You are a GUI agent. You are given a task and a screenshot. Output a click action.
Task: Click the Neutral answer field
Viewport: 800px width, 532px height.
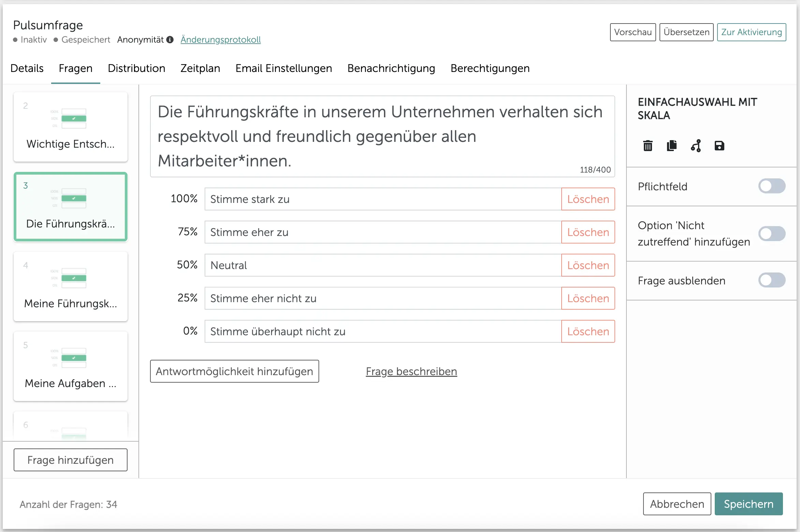pyautogui.click(x=383, y=265)
